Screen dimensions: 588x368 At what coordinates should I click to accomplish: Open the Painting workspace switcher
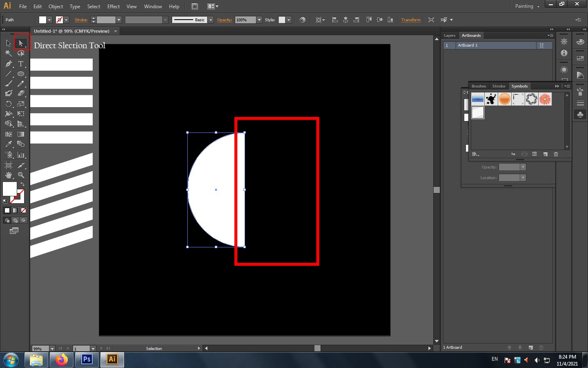point(527,6)
